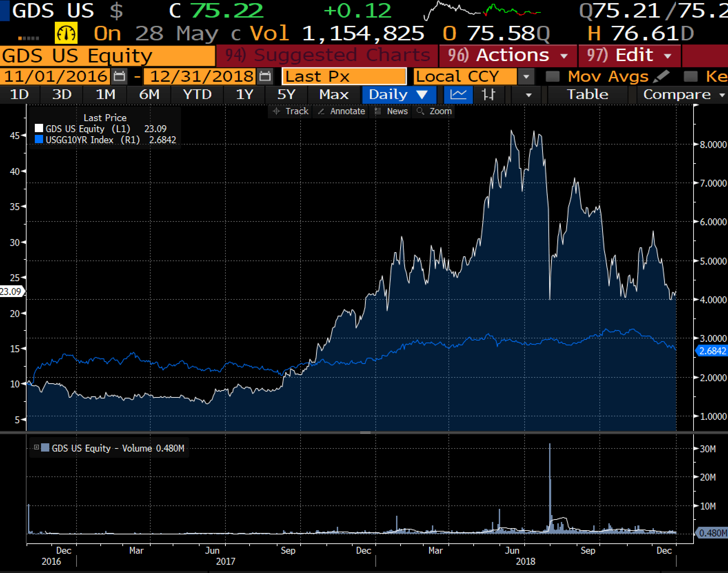Click the blue USGG10YR Index legend swatch
The width and height of the screenshot is (728, 573).
click(39, 140)
